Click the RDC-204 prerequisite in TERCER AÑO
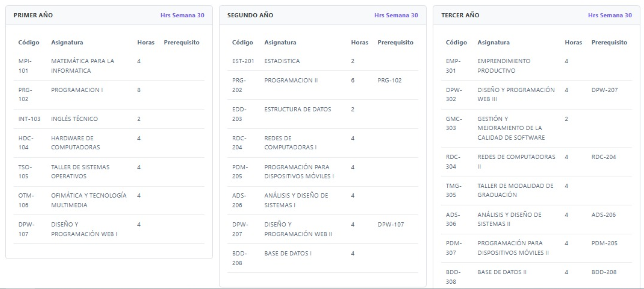 (x=604, y=157)
